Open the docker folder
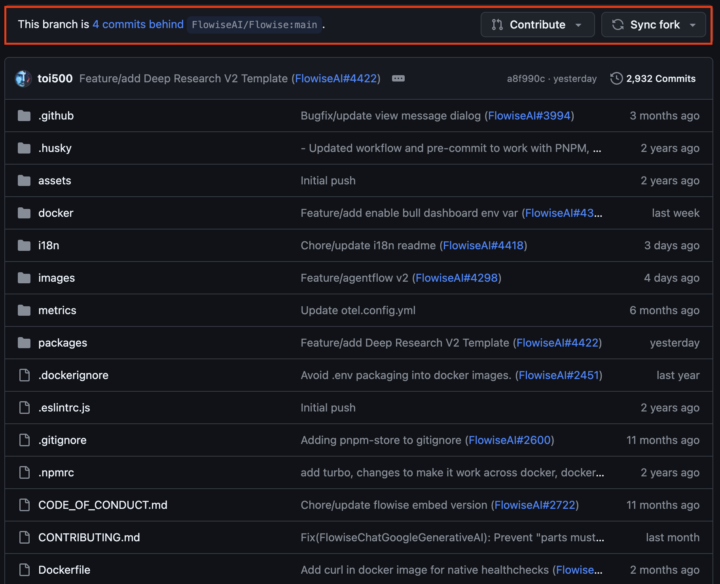Image resolution: width=720 pixels, height=584 pixels. click(x=56, y=213)
